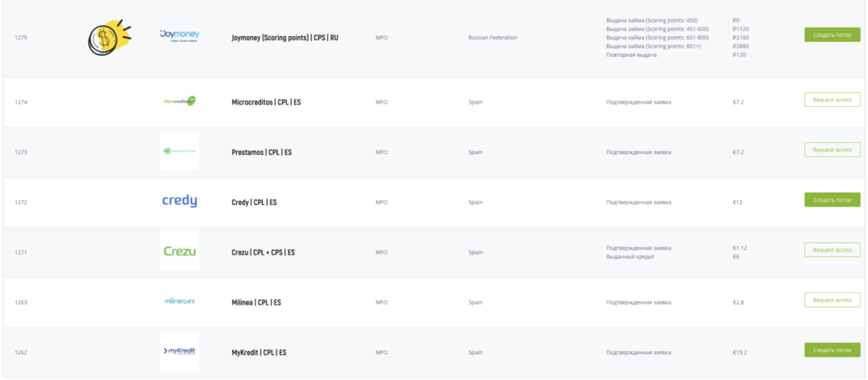Request access to Crezu offer
This screenshot has width=868, height=380.
[x=832, y=250]
